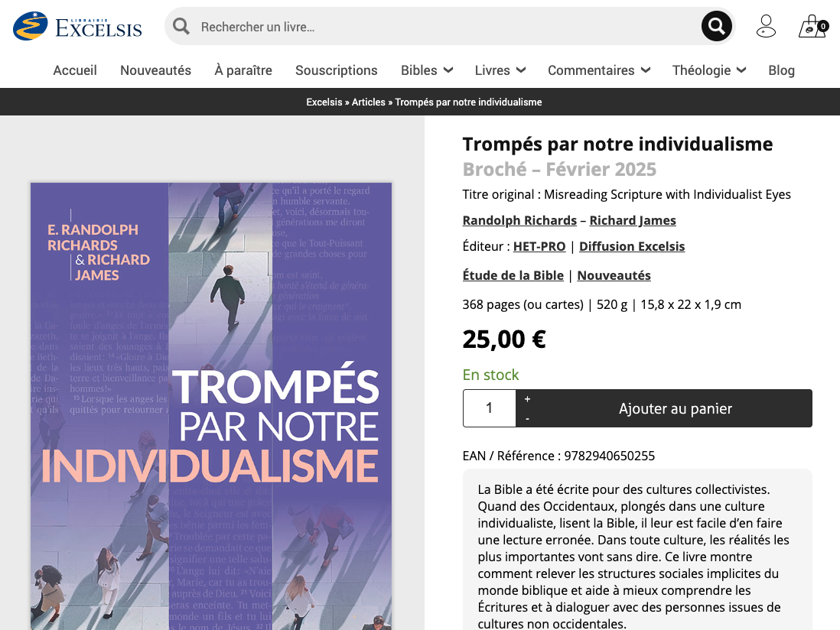Open the user account icon
The height and width of the screenshot is (630, 840).
(766, 26)
